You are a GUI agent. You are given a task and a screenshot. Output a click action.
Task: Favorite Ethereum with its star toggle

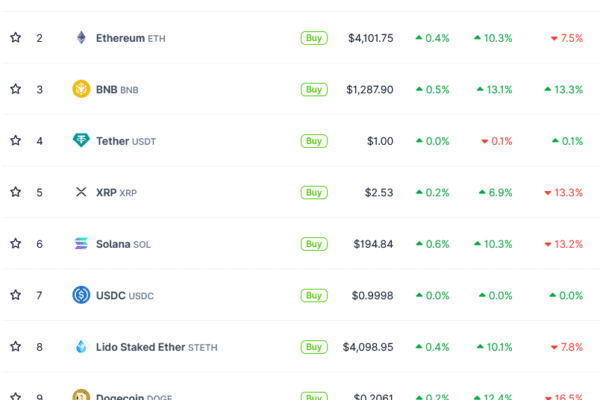point(16,38)
